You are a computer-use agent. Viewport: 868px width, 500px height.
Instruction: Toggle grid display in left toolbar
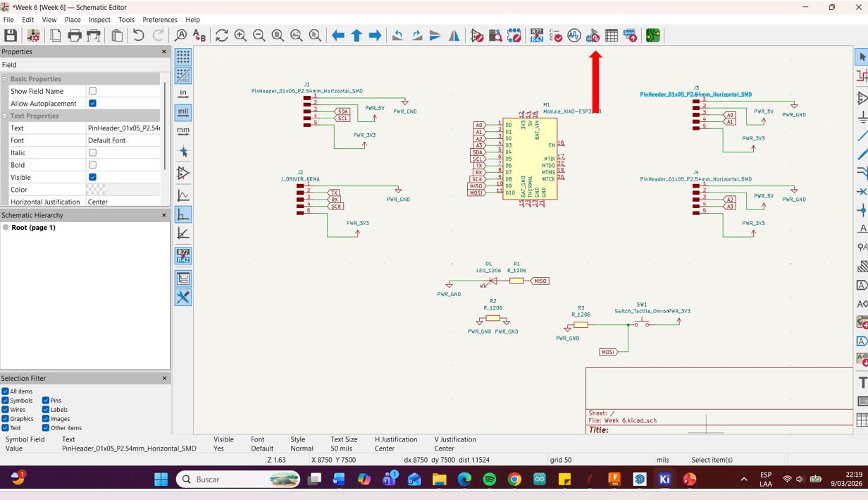coord(183,56)
